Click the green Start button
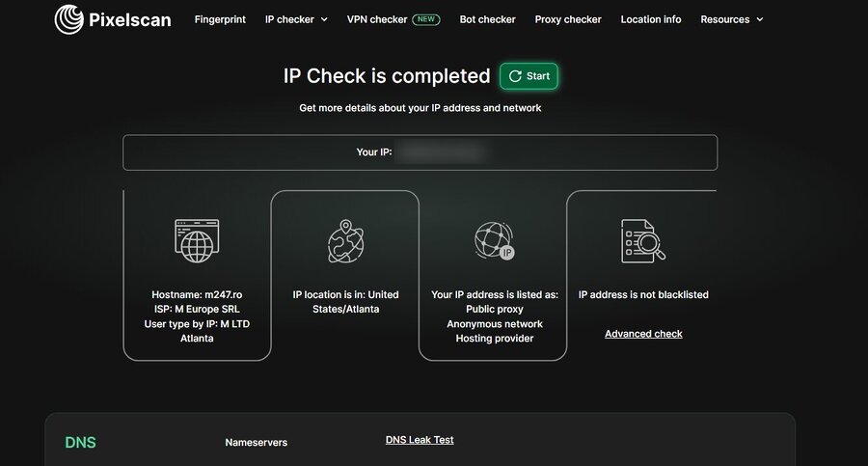The image size is (868, 466). tap(529, 76)
